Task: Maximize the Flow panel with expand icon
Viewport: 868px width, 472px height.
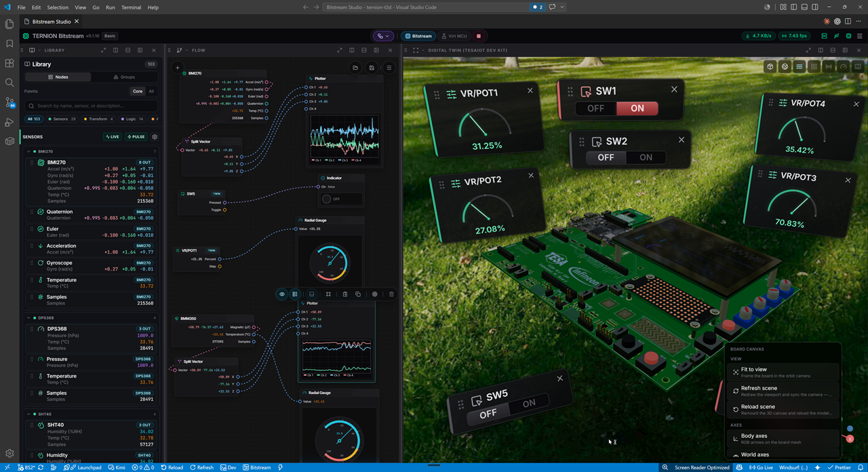Action: 340,50
